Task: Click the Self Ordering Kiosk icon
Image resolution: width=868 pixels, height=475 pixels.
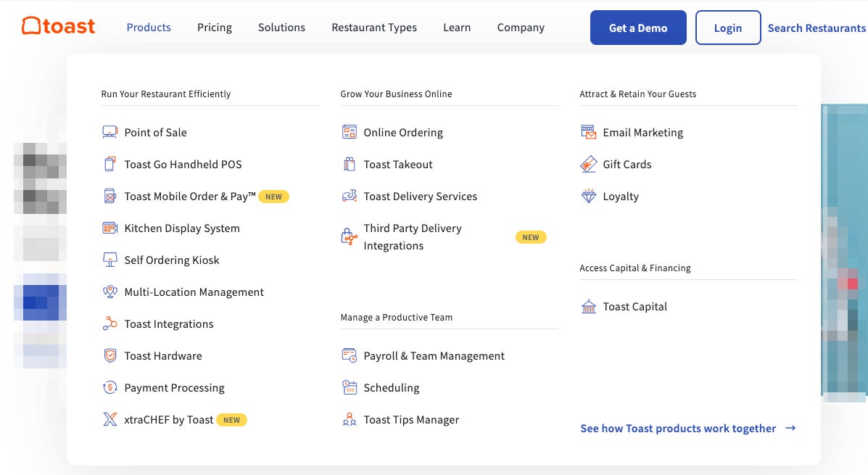Action: (x=109, y=260)
